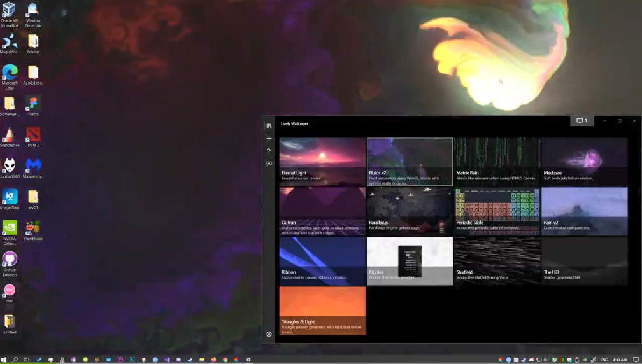
Task: Click the display monitor selector button
Action: [582, 121]
